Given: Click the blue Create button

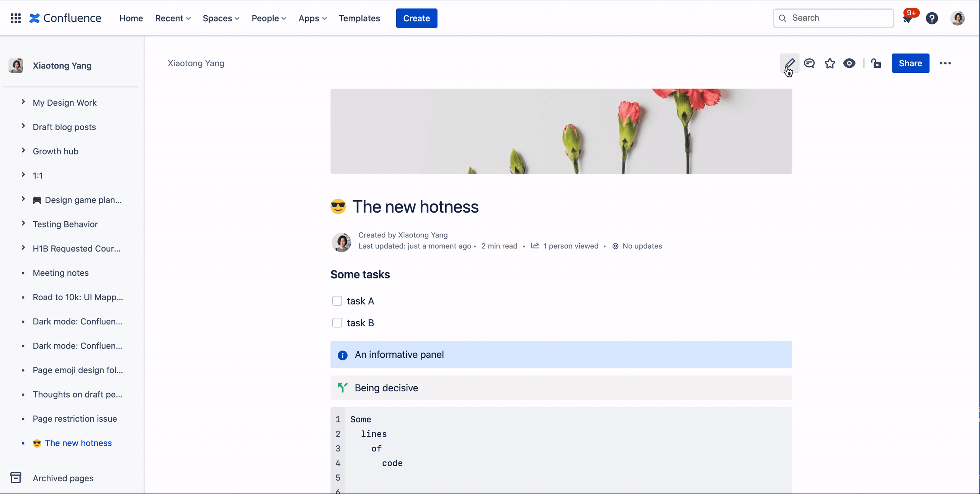Looking at the screenshot, I should click(x=416, y=18).
